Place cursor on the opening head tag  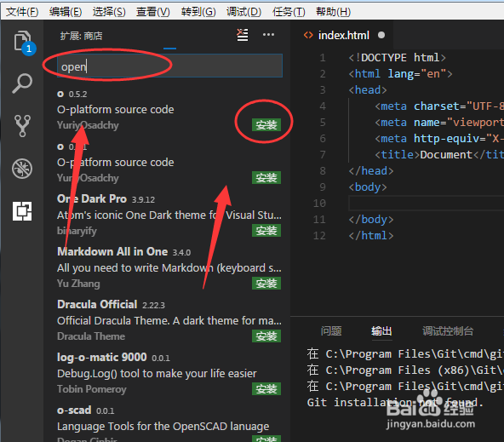(x=368, y=90)
